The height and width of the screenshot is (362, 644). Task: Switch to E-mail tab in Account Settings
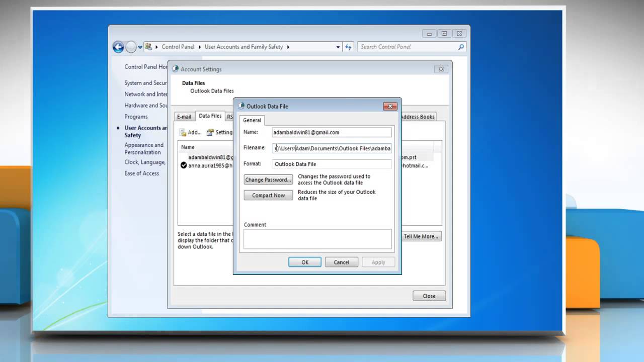click(x=184, y=117)
